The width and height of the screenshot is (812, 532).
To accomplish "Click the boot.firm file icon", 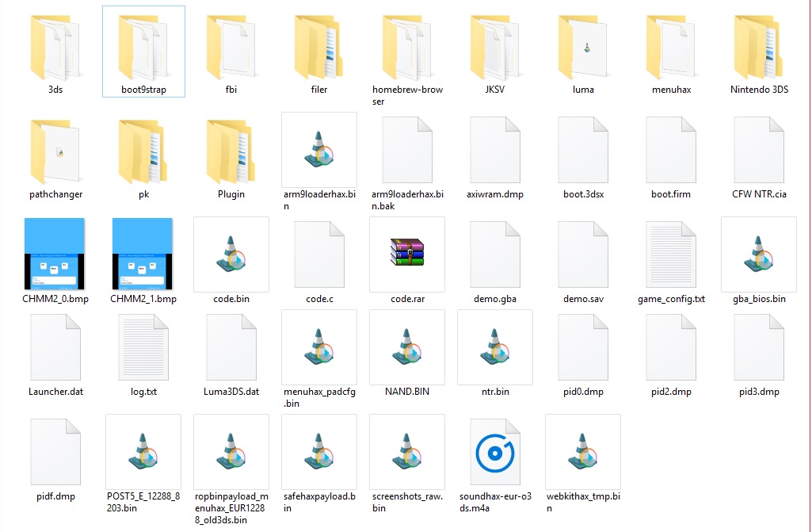I will point(671,150).
